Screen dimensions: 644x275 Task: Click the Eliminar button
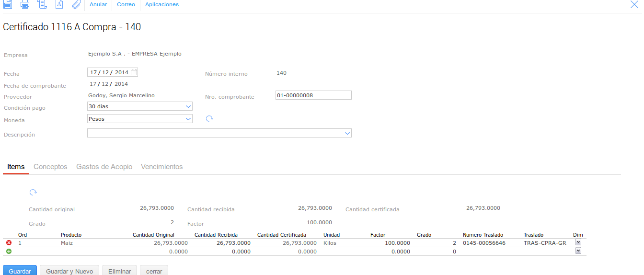[120, 270]
